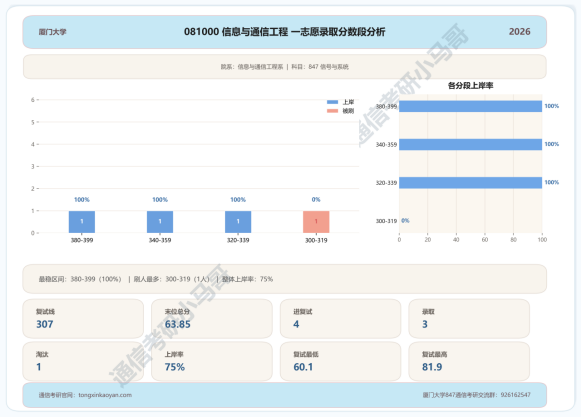This screenshot has height=418, width=581.
Task: Open the tongxinkaoyan.com website link
Action: (x=105, y=395)
